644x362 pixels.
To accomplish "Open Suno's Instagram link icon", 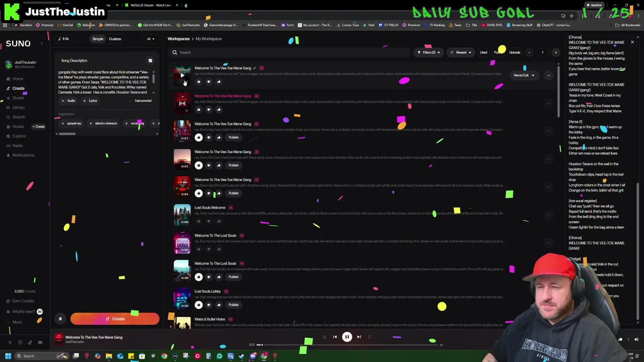I will click(20, 342).
